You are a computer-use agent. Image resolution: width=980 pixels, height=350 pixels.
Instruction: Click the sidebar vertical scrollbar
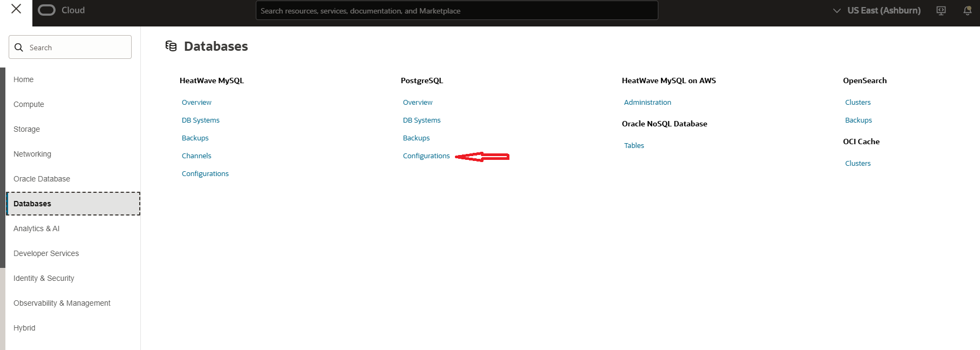[x=3, y=167]
